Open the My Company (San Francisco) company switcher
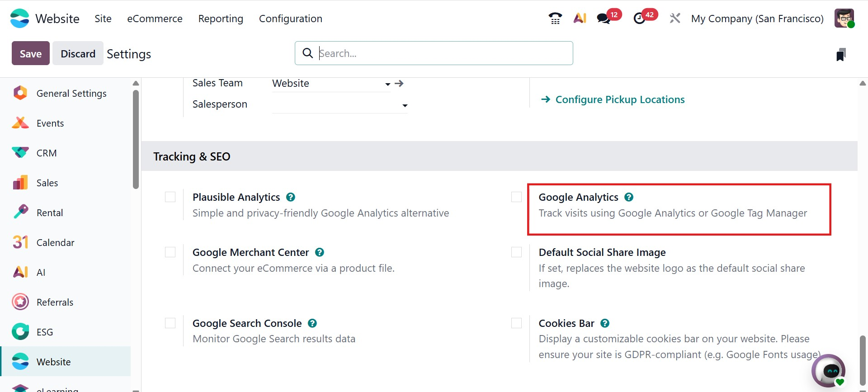 [757, 19]
